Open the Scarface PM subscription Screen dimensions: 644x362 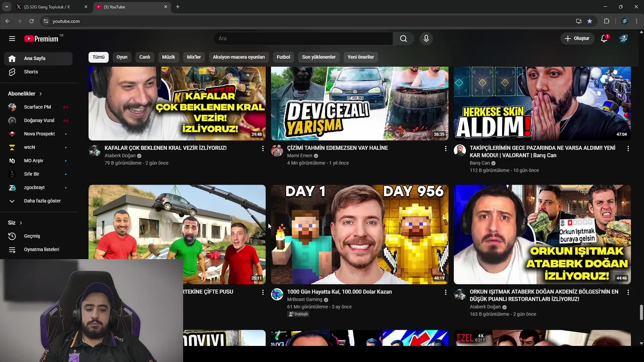[38, 107]
